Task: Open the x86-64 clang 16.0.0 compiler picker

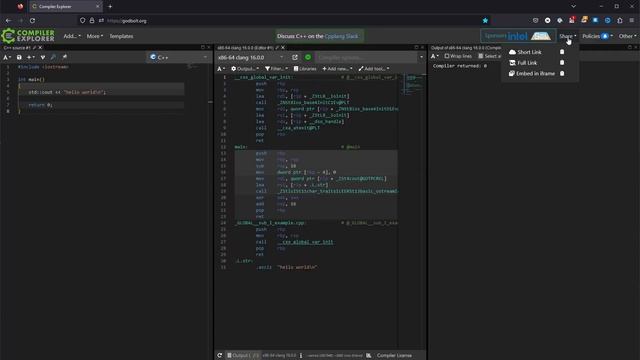Action: [x=250, y=58]
